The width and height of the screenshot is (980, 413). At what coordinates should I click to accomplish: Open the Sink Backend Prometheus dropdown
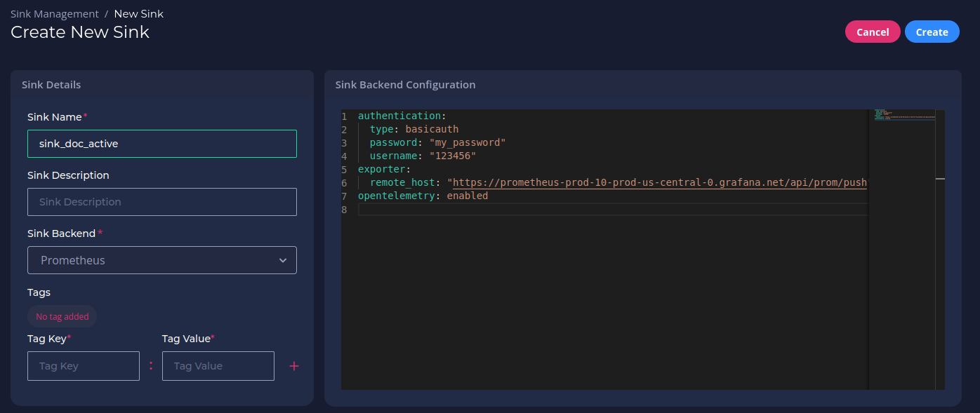coord(162,260)
